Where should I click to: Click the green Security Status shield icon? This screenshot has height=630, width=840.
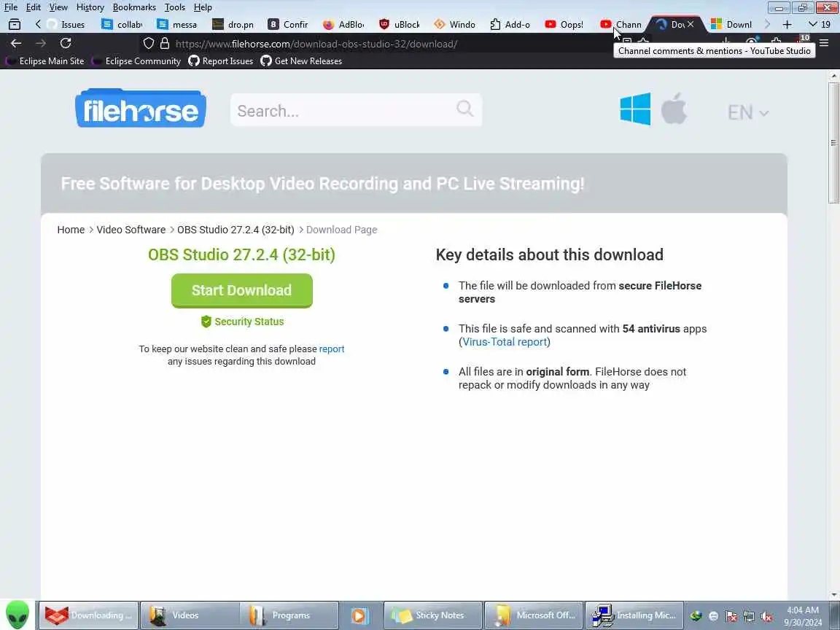[x=206, y=322]
